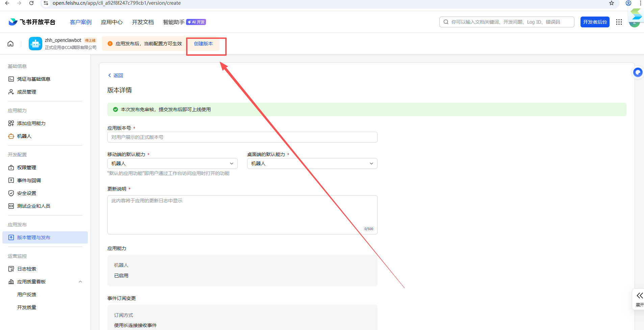Open the 移动端的默认能力 dropdown
Image resolution: width=644 pixels, height=330 pixels.
[x=173, y=163]
